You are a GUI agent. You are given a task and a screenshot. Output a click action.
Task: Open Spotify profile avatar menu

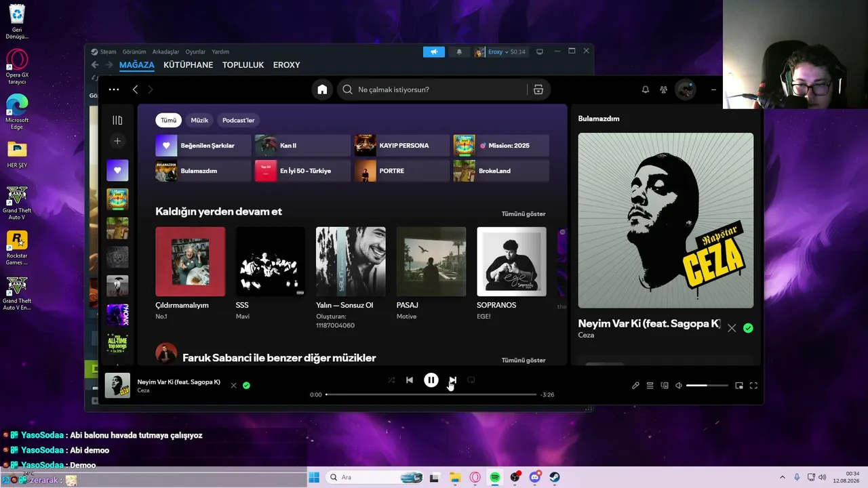685,89
